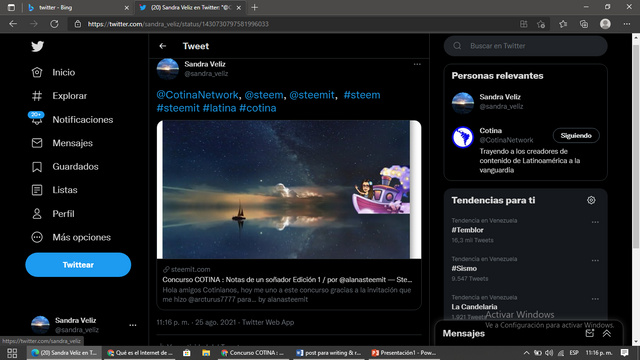Click the tweet timestamp 11:16 p. m.
640x360 pixels.
173,322
